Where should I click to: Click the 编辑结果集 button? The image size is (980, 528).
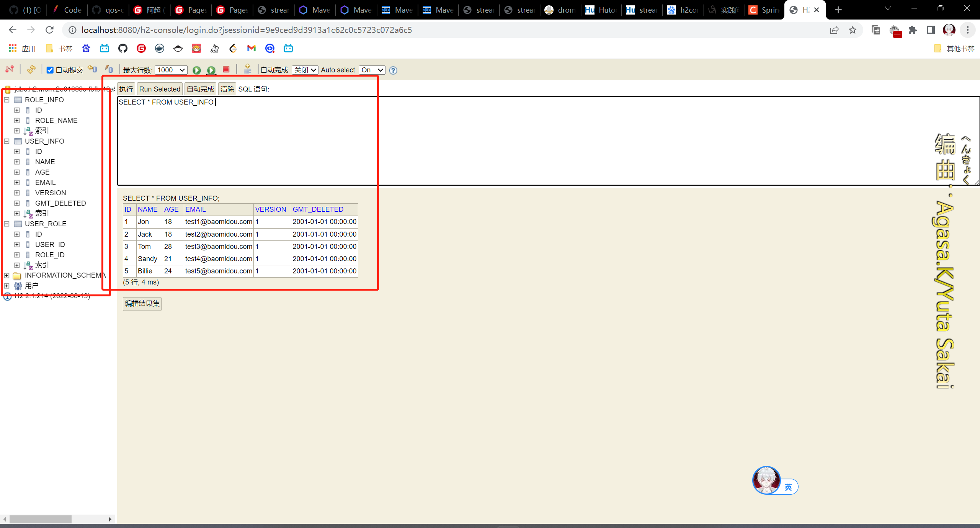(x=142, y=304)
